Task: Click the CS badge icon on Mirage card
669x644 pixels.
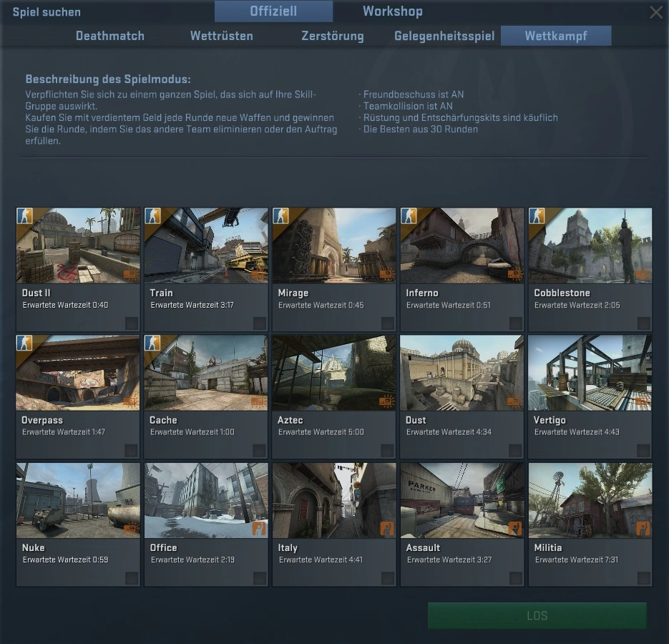Action: 280,216
